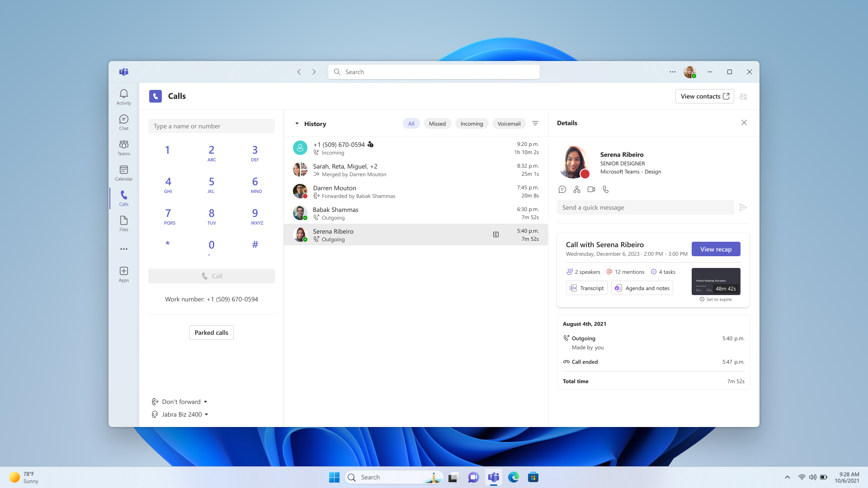The width and height of the screenshot is (868, 488).
Task: Click the Parked calls button
Action: coord(211,333)
